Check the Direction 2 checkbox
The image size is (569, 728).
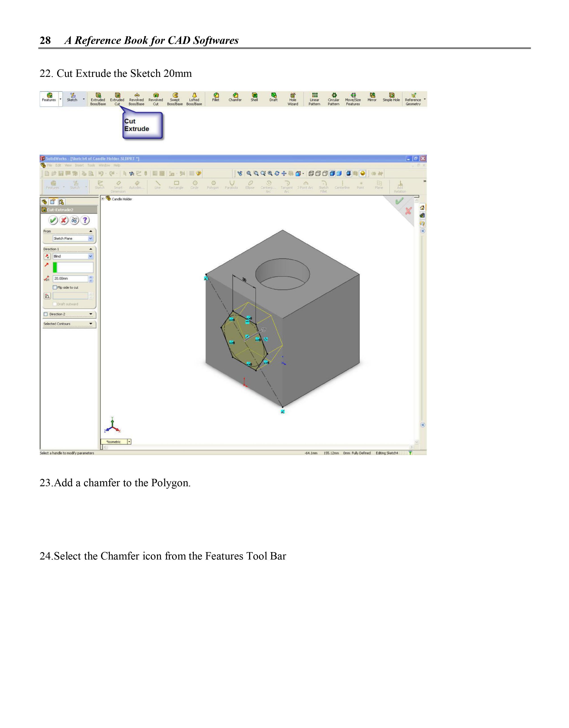click(x=46, y=314)
